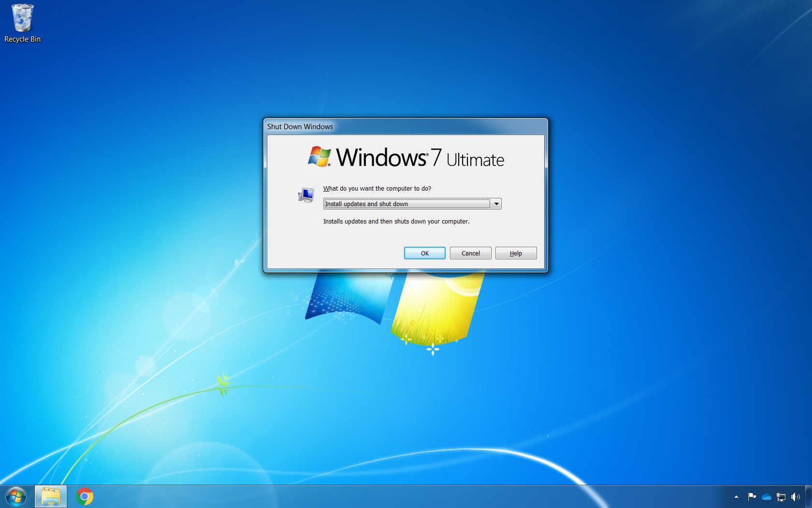Viewport: 812px width, 508px height.
Task: Cancel the Shut Down Windows dialog
Action: point(471,253)
